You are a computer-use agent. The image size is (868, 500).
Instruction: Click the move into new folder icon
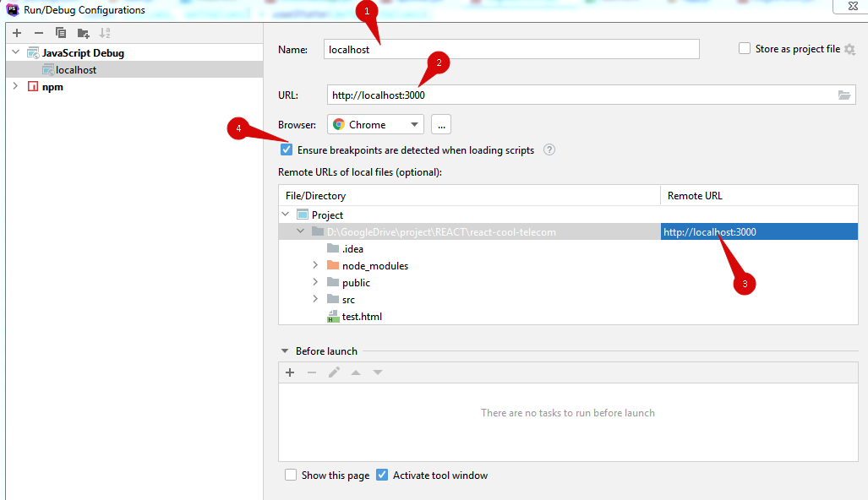pos(83,33)
